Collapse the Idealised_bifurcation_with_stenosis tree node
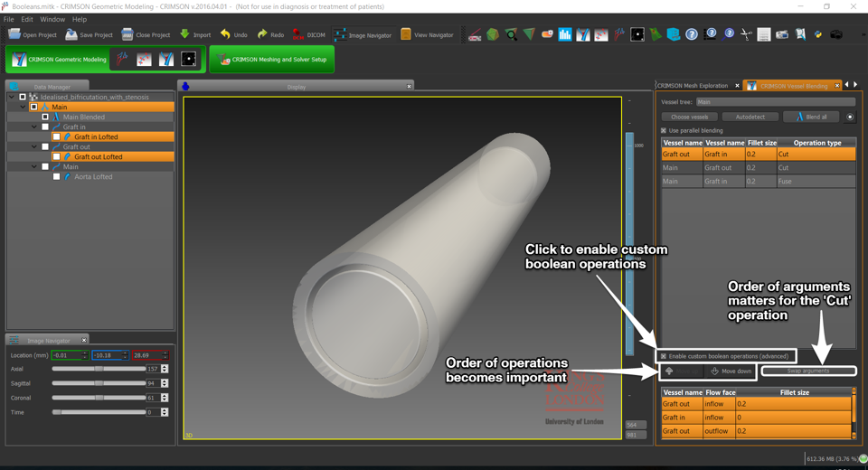 12,97
